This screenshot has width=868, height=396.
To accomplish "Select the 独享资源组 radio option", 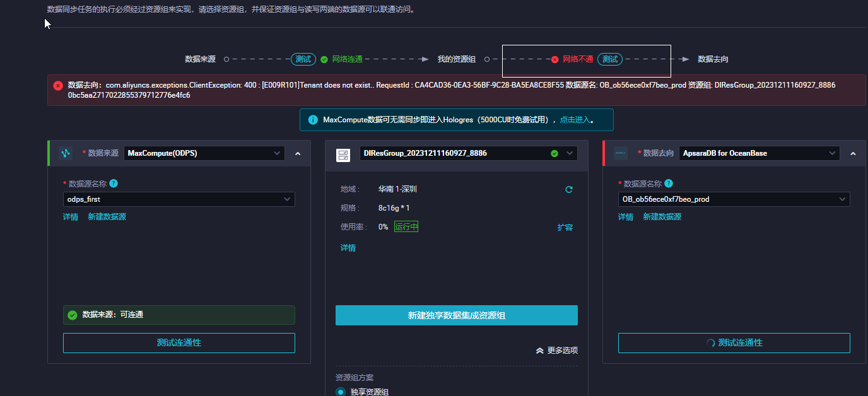I will point(341,392).
